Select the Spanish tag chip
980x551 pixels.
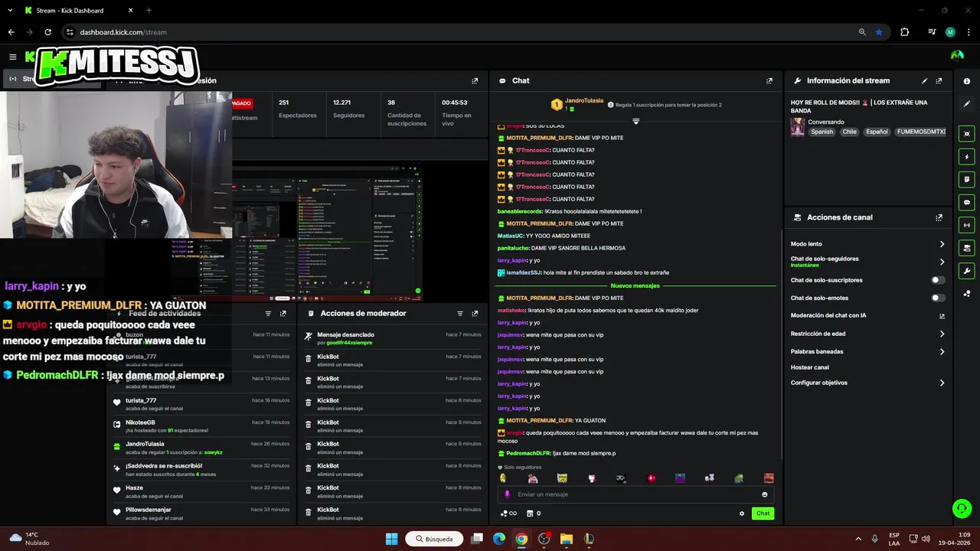coord(822,132)
